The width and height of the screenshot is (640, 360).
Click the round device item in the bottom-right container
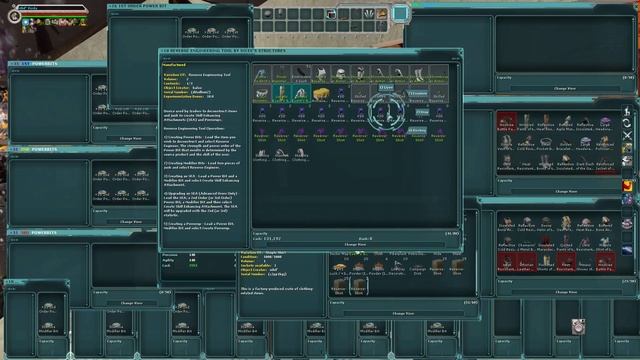tap(578, 327)
